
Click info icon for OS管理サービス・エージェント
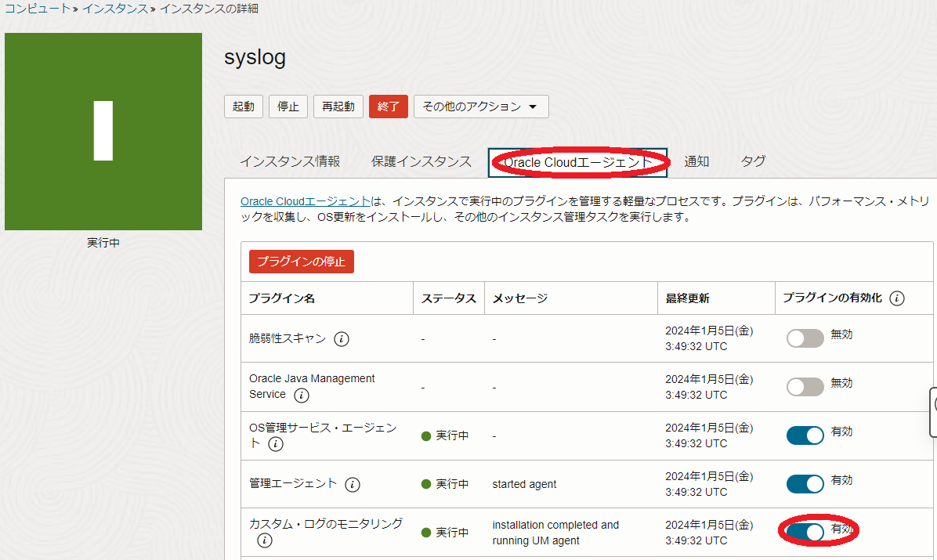click(276, 445)
